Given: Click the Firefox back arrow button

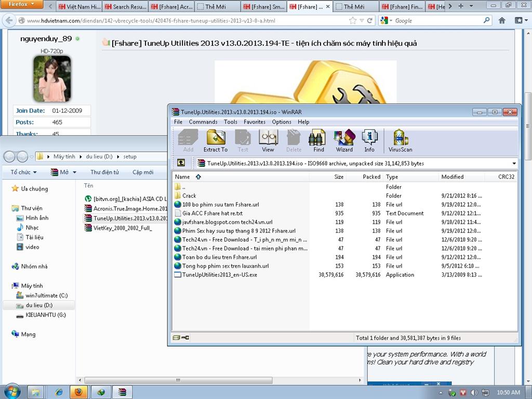Looking at the screenshot, I should (9, 20).
